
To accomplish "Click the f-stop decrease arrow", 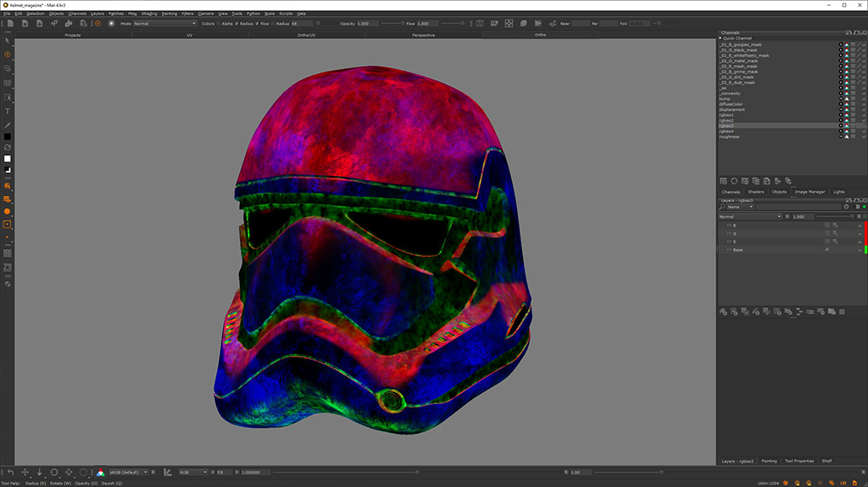I will pos(213,472).
